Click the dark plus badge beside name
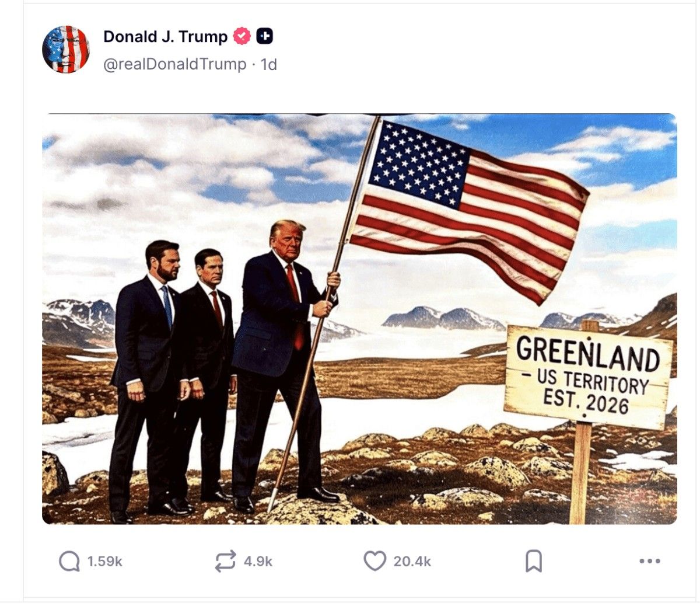This screenshot has width=700, height=606. pos(265,36)
